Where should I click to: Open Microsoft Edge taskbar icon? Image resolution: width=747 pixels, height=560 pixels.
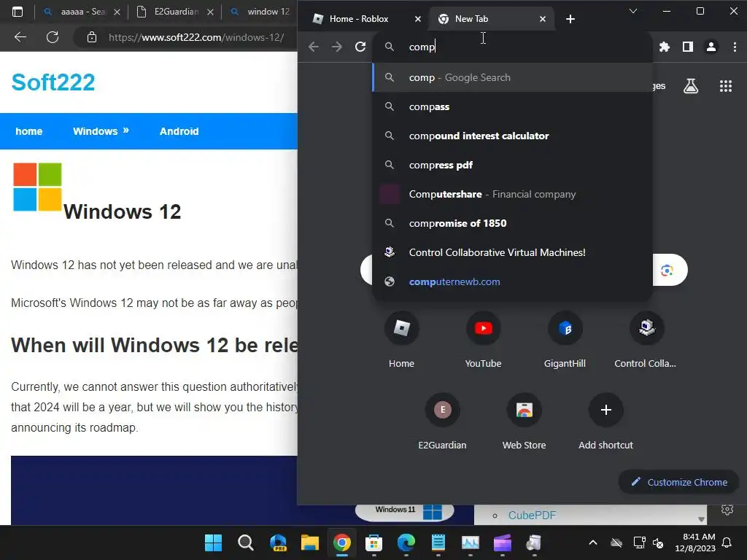[x=406, y=542]
